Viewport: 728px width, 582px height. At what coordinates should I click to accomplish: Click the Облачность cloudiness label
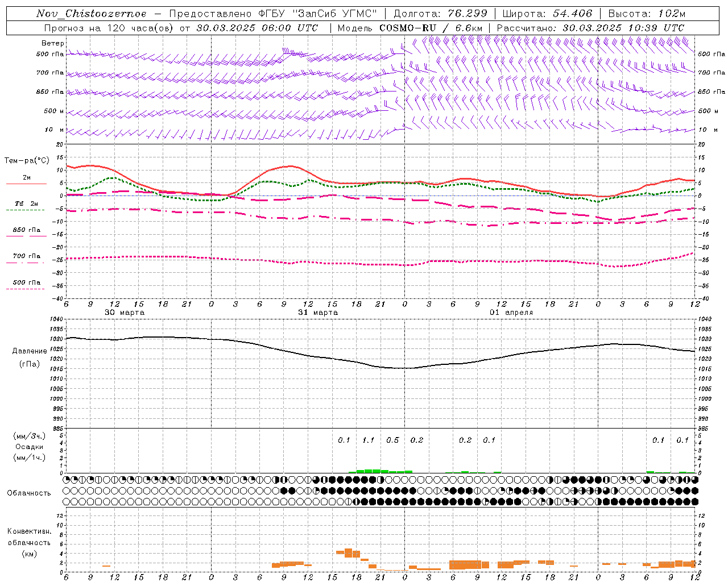(x=29, y=493)
